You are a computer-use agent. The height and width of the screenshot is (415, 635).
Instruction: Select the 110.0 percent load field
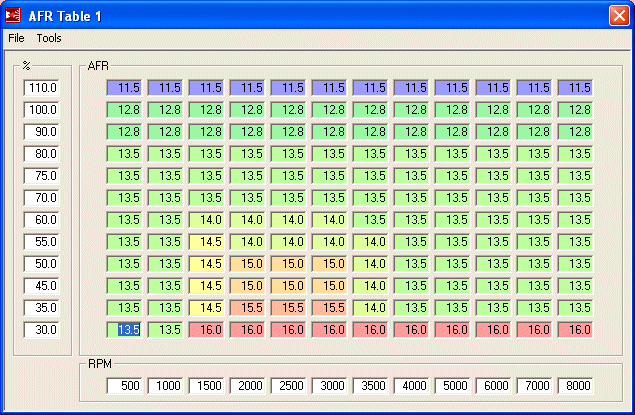[x=42, y=88]
